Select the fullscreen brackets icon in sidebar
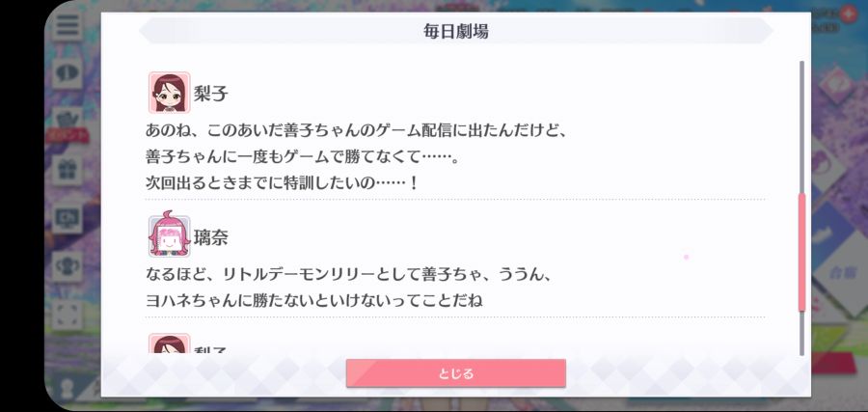 pyautogui.click(x=68, y=314)
